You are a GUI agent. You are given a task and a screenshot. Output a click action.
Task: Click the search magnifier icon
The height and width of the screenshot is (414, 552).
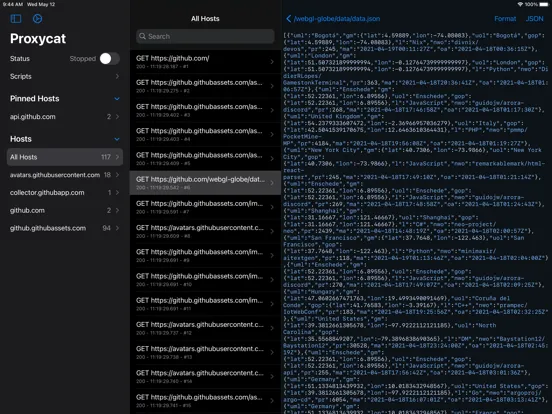point(142,36)
